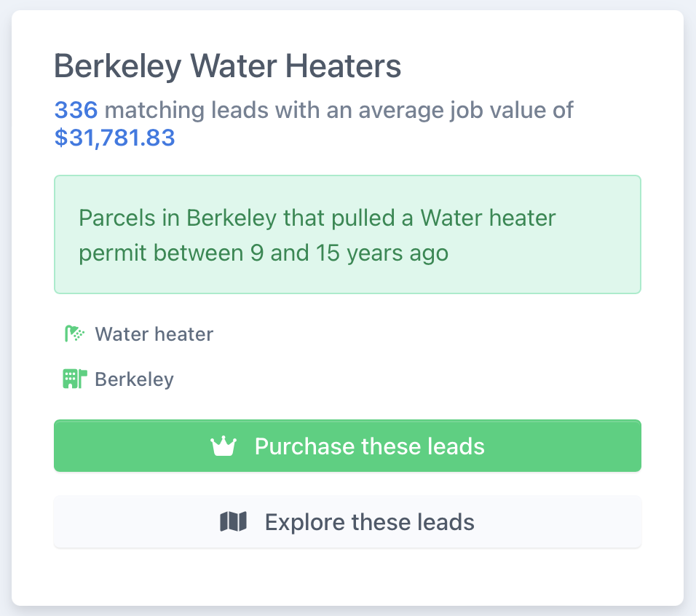The height and width of the screenshot is (616, 696).
Task: Click the word Heaters in the heading
Action: coord(343,66)
